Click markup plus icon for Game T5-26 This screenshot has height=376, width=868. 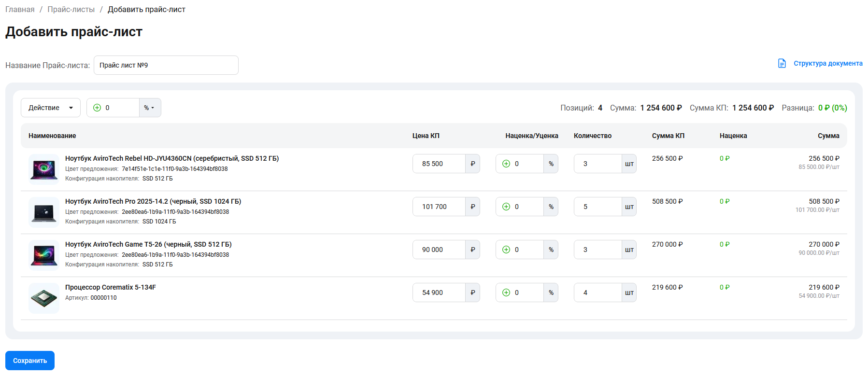click(506, 250)
